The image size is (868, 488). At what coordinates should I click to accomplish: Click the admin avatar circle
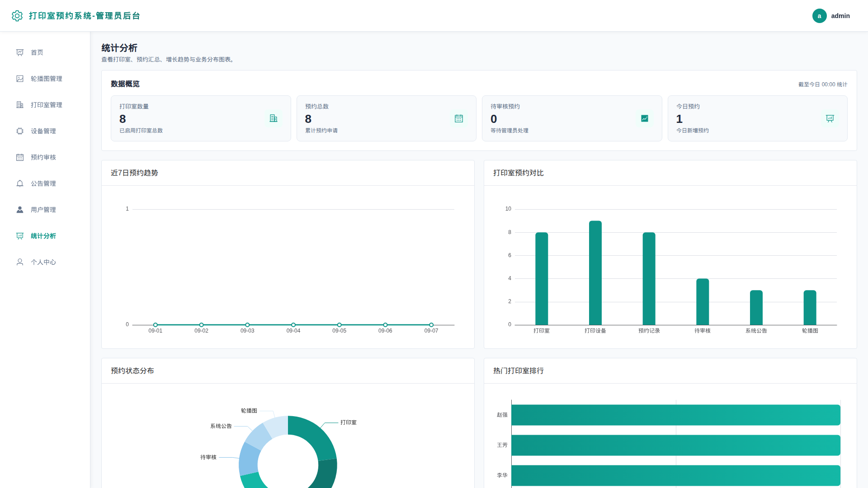[x=819, y=16]
